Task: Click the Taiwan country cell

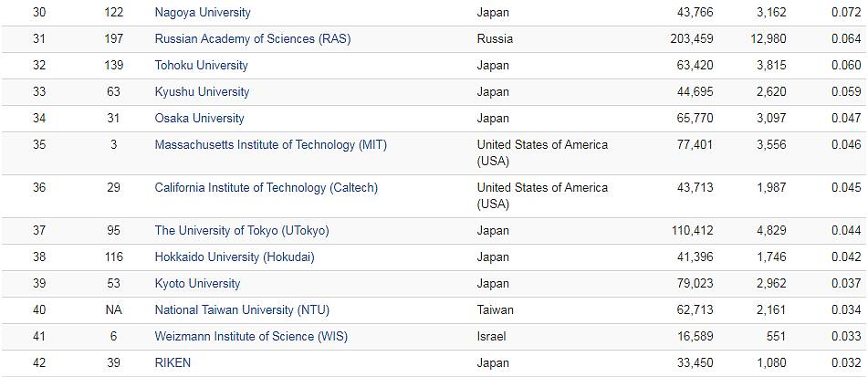Action: [x=496, y=310]
